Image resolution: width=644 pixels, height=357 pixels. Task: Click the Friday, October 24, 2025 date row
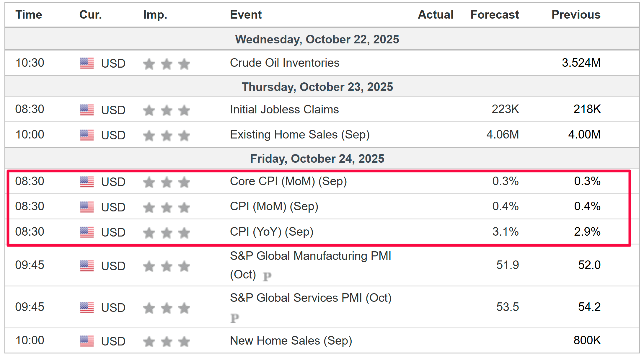pyautogui.click(x=317, y=159)
